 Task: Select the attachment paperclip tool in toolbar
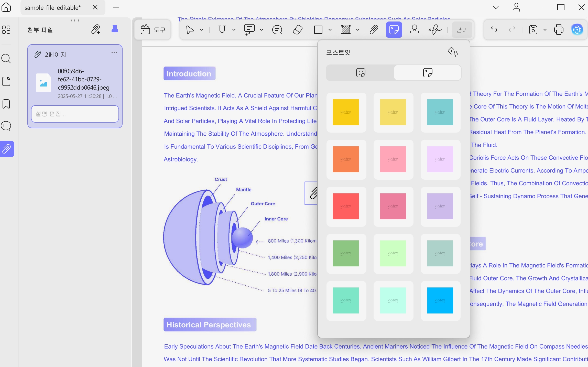[x=374, y=30]
